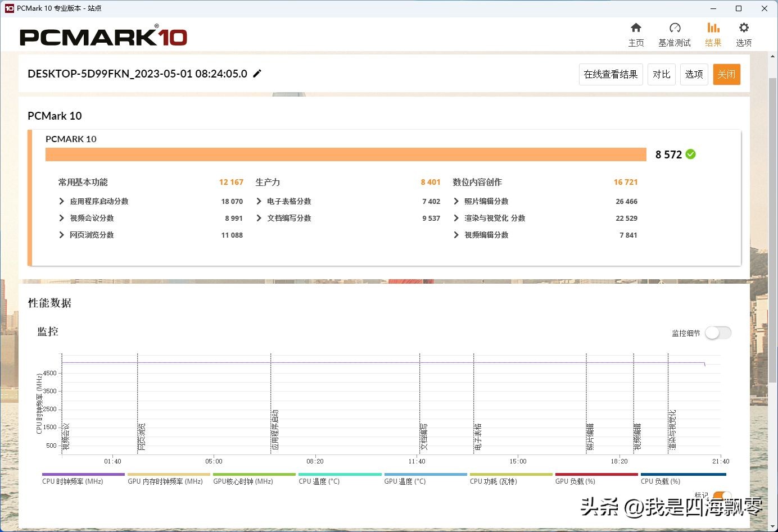Click the 对比 comparison button
Image resolution: width=778 pixels, height=532 pixels.
[x=661, y=74]
